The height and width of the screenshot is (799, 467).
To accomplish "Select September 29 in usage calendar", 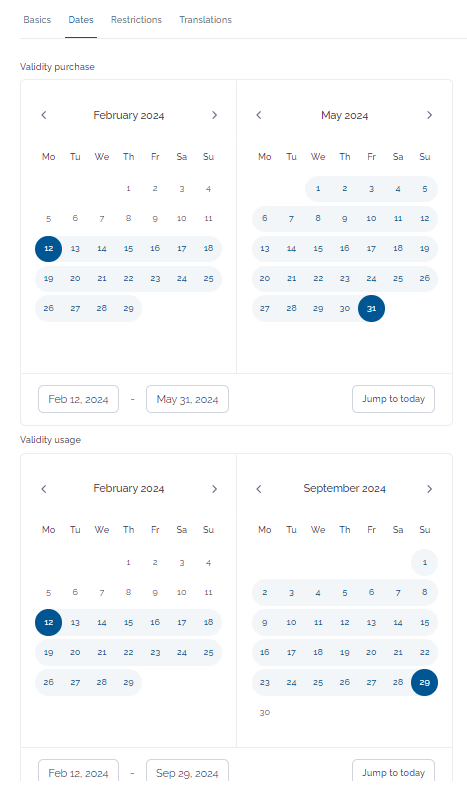I will pos(424,682).
